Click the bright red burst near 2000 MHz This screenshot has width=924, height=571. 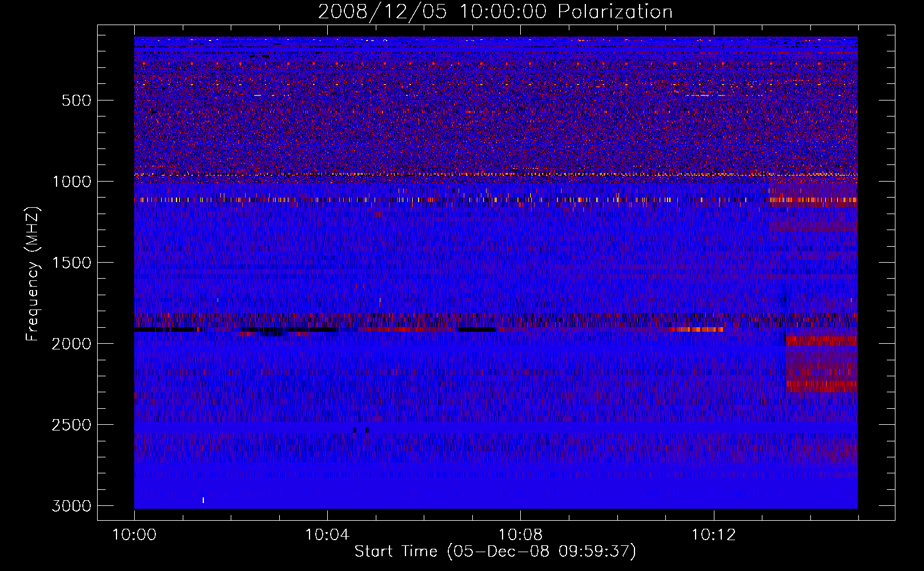point(821,341)
